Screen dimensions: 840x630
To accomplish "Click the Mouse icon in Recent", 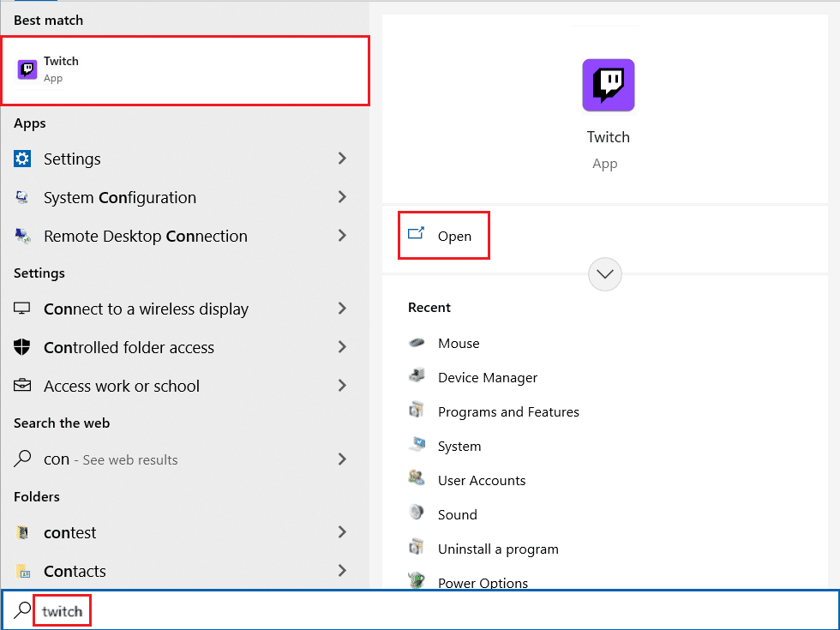I will [417, 343].
